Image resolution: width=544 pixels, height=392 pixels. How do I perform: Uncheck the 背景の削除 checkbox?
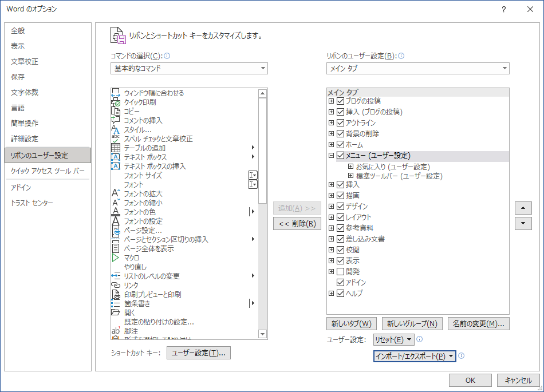coord(340,134)
